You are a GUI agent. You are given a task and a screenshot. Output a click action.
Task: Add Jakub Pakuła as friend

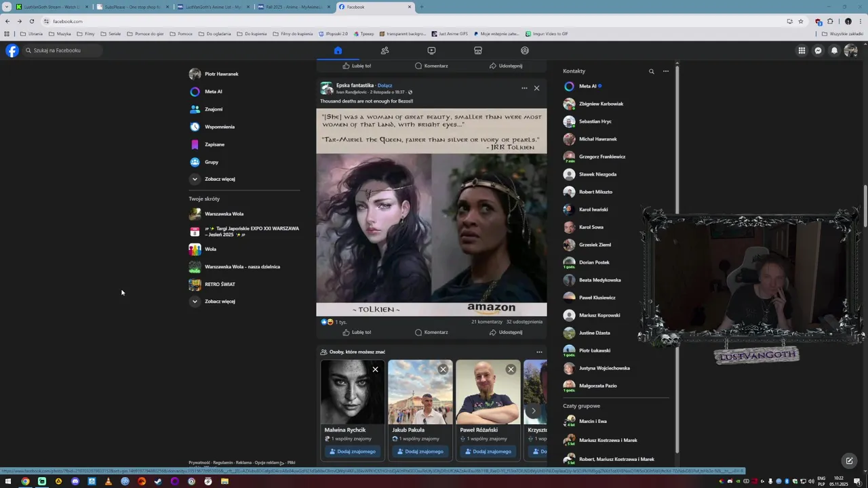[x=420, y=451]
